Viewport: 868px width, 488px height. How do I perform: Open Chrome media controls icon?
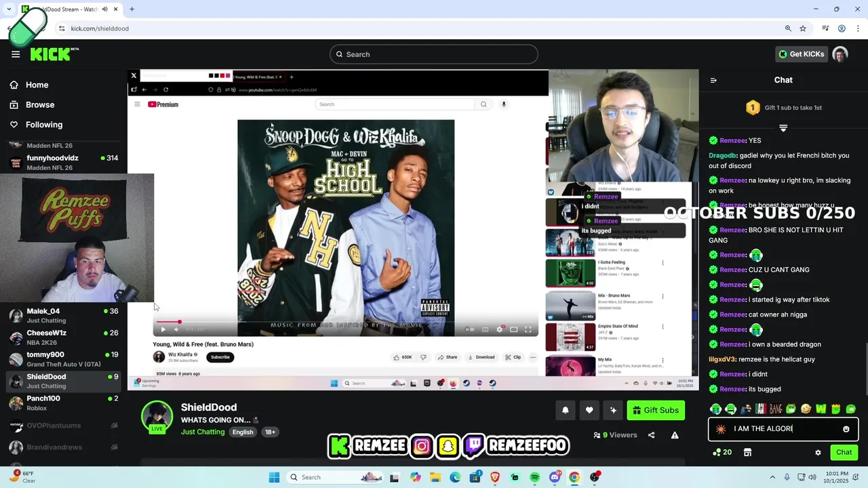(x=825, y=28)
